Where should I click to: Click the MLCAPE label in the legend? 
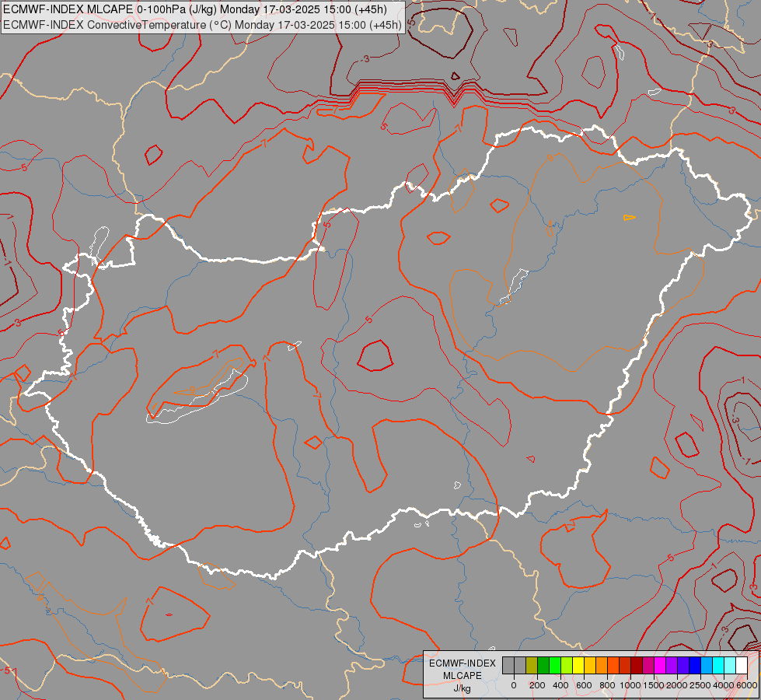[x=463, y=676]
